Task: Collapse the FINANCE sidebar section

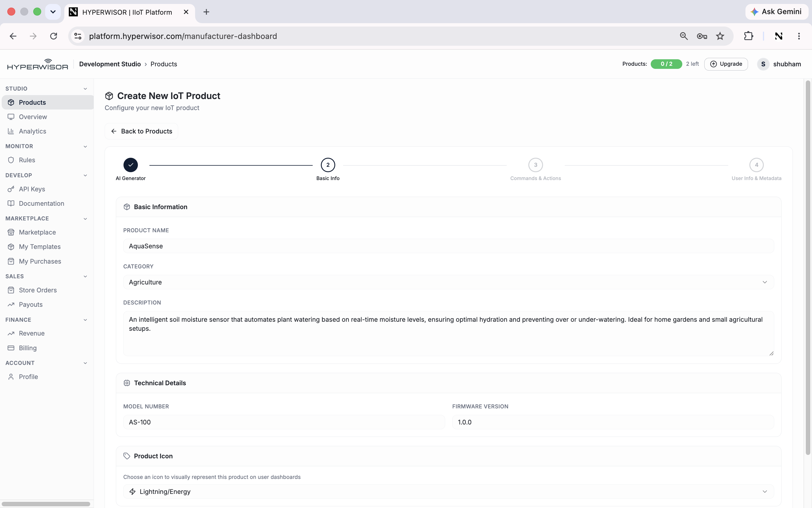Action: [85, 320]
